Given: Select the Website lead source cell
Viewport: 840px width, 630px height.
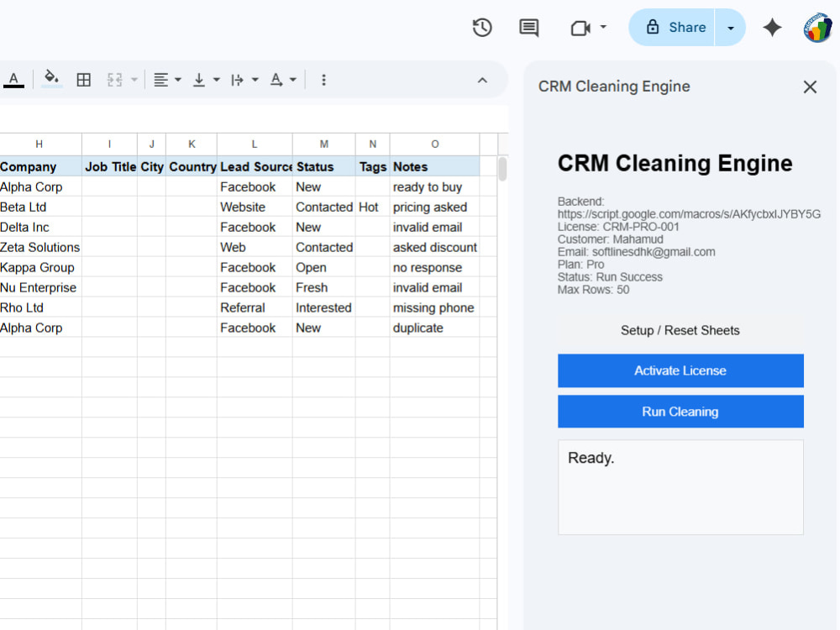Looking at the screenshot, I should click(x=255, y=207).
